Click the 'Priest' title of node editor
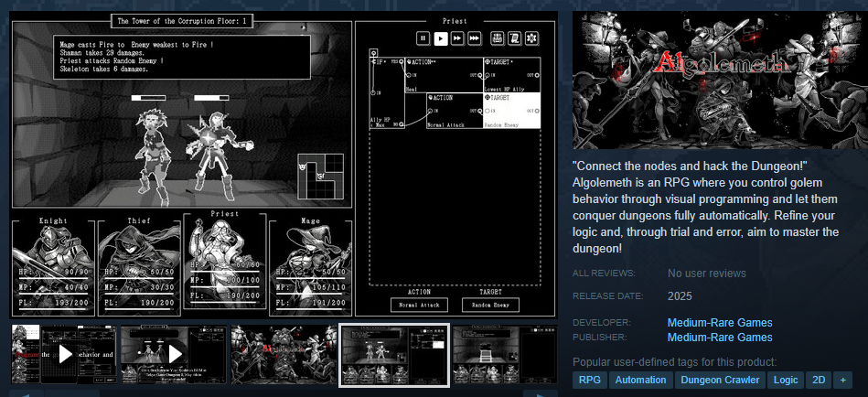 (455, 21)
